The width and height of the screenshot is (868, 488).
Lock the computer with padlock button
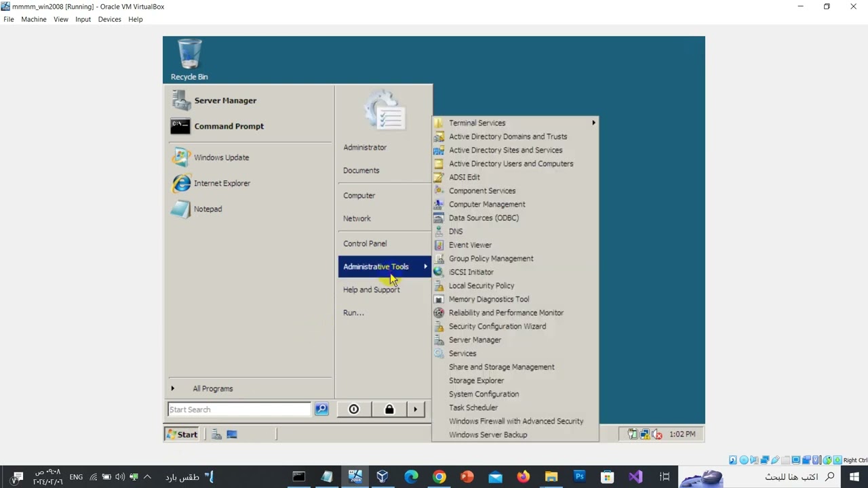(x=389, y=409)
